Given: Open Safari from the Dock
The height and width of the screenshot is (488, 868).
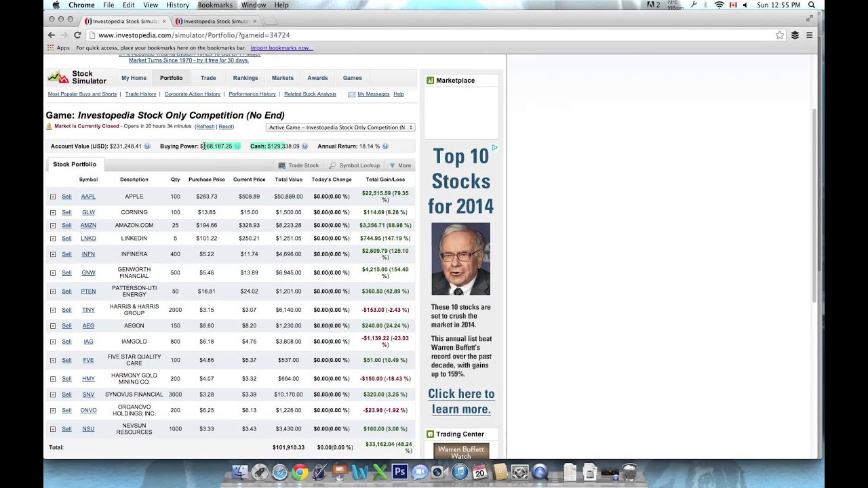Looking at the screenshot, I should coord(279,472).
